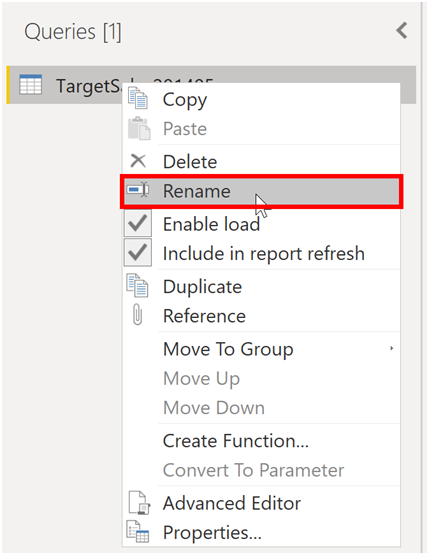This screenshot has height=555, width=429.
Task: Click the Properties table icon
Action: point(138,531)
